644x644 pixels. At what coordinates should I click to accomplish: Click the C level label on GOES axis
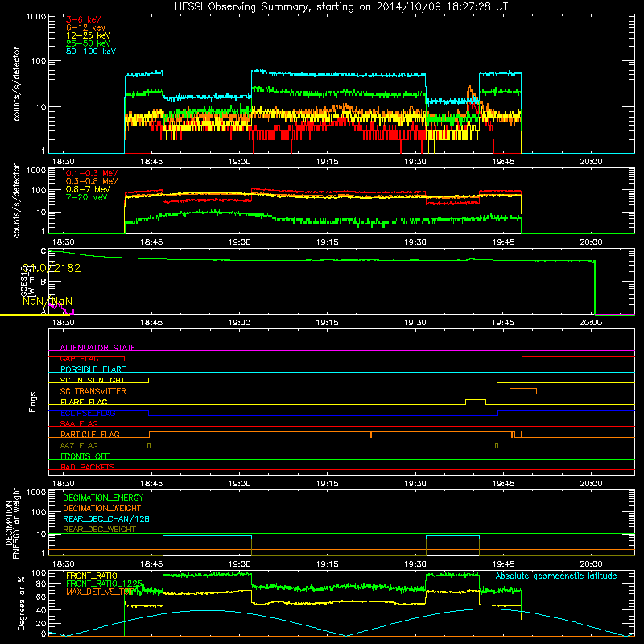pos(43,251)
